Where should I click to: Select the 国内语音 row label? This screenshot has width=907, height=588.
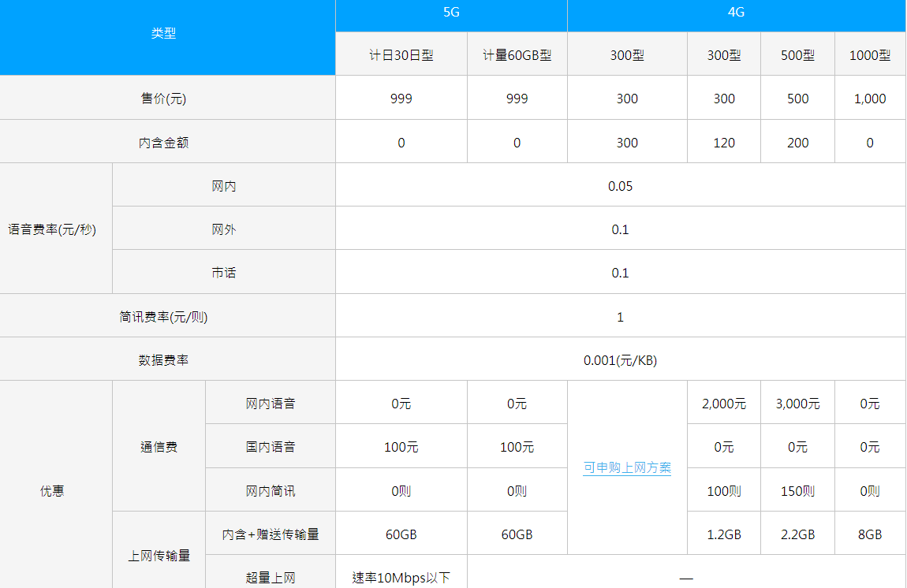pyautogui.click(x=271, y=447)
